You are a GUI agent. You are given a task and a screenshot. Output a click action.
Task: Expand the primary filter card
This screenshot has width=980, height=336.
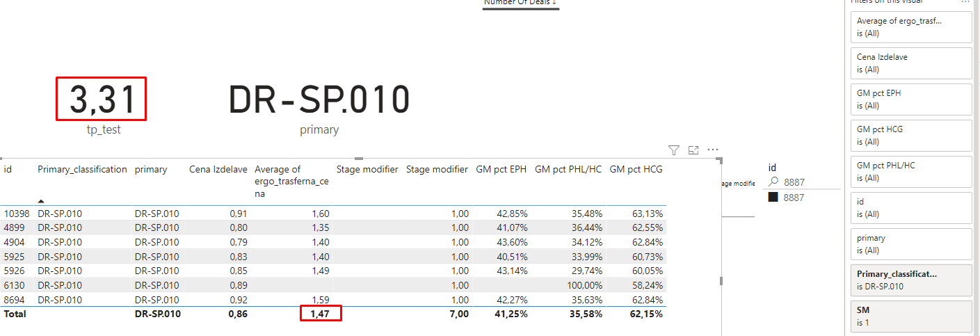tap(911, 243)
